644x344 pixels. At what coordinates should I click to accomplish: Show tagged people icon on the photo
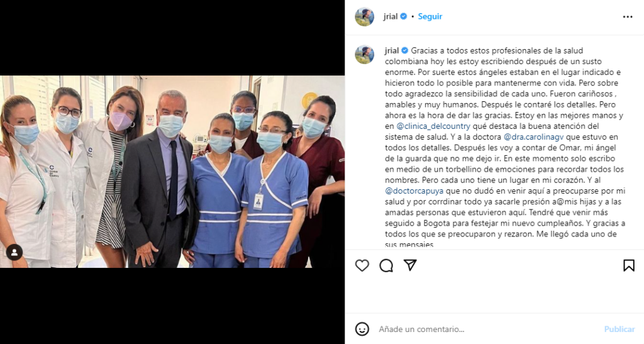[x=14, y=252]
